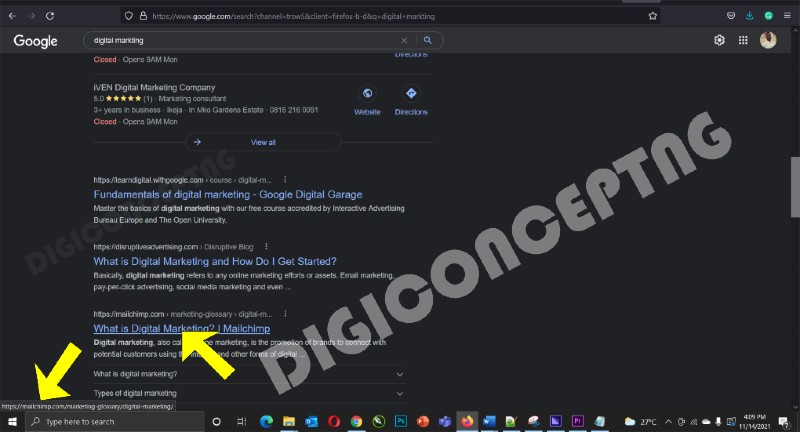Open Microsoft Word from the taskbar
The height and width of the screenshot is (432, 800).
coord(489,421)
